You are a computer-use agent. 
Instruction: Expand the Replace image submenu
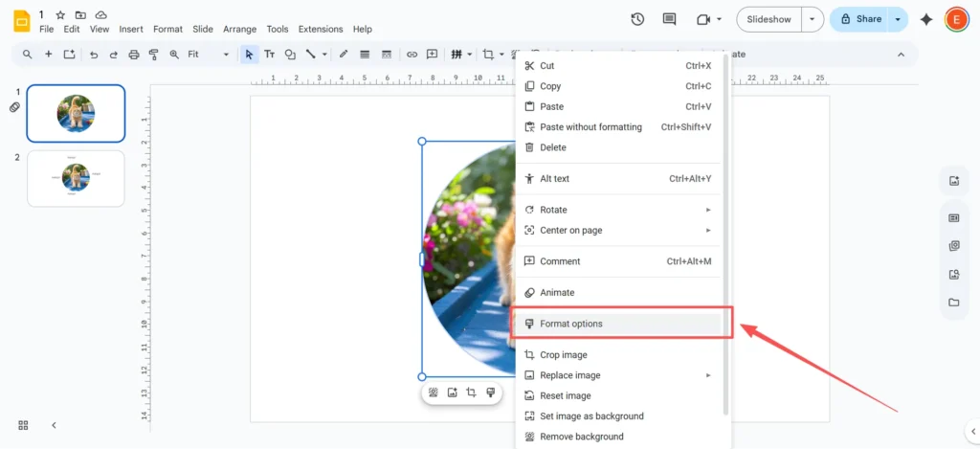tap(618, 375)
